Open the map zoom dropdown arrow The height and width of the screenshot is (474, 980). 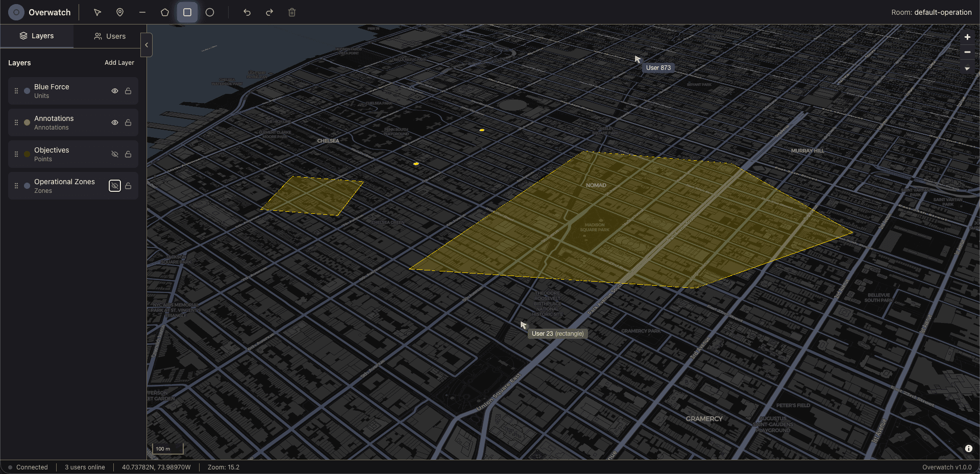967,68
